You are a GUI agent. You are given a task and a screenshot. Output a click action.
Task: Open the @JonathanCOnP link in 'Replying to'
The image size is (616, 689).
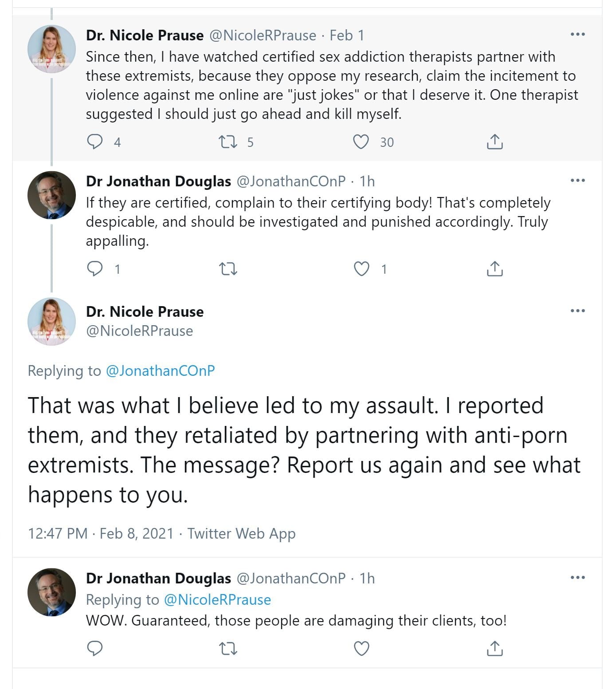click(x=160, y=371)
